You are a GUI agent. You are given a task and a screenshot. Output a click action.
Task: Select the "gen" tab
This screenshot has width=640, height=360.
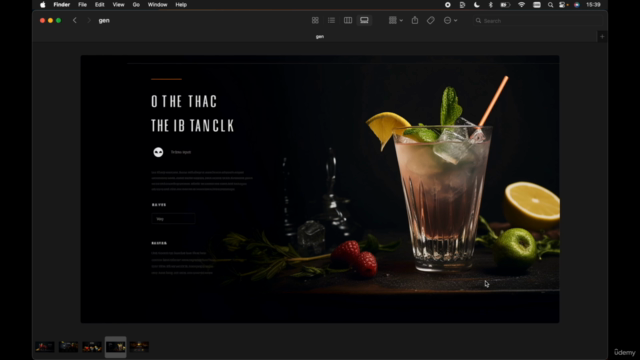pyautogui.click(x=320, y=37)
